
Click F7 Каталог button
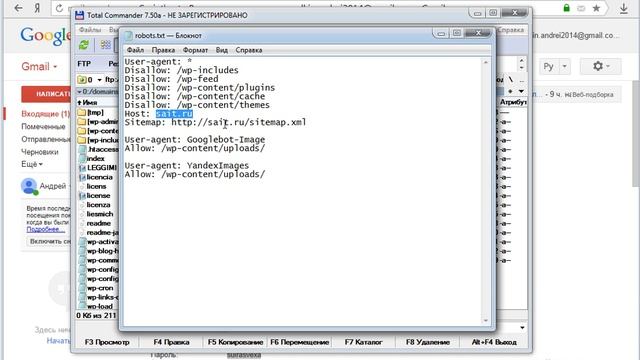pos(364,342)
